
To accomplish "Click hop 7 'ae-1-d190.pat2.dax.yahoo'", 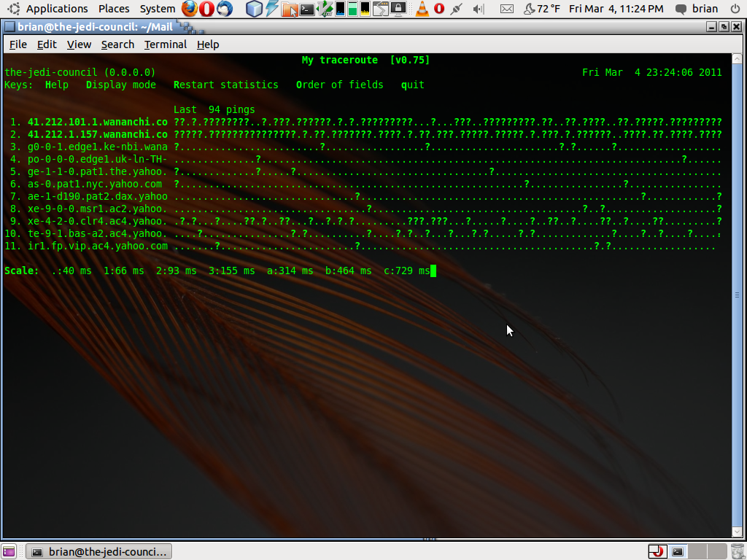I will pyautogui.click(x=98, y=196).
